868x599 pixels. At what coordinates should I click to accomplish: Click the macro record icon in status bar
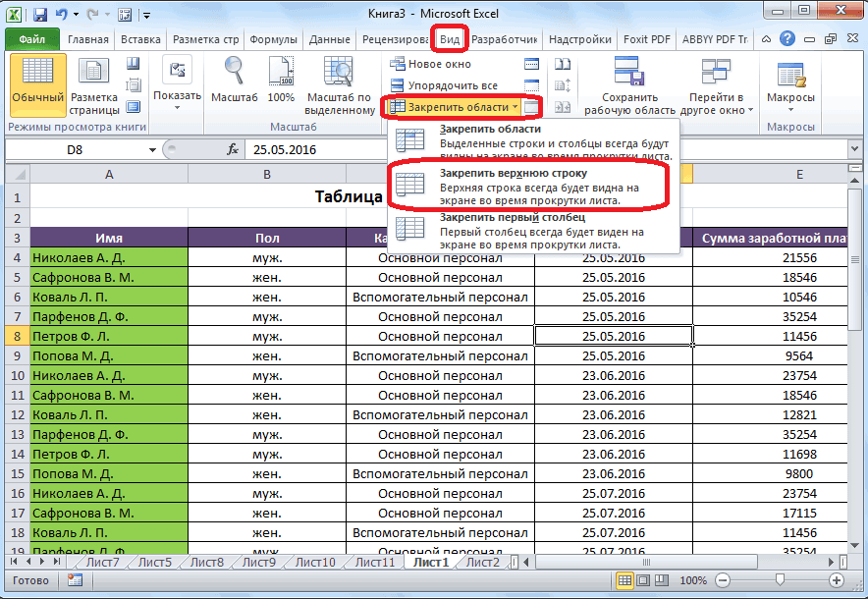pyautogui.click(x=76, y=580)
